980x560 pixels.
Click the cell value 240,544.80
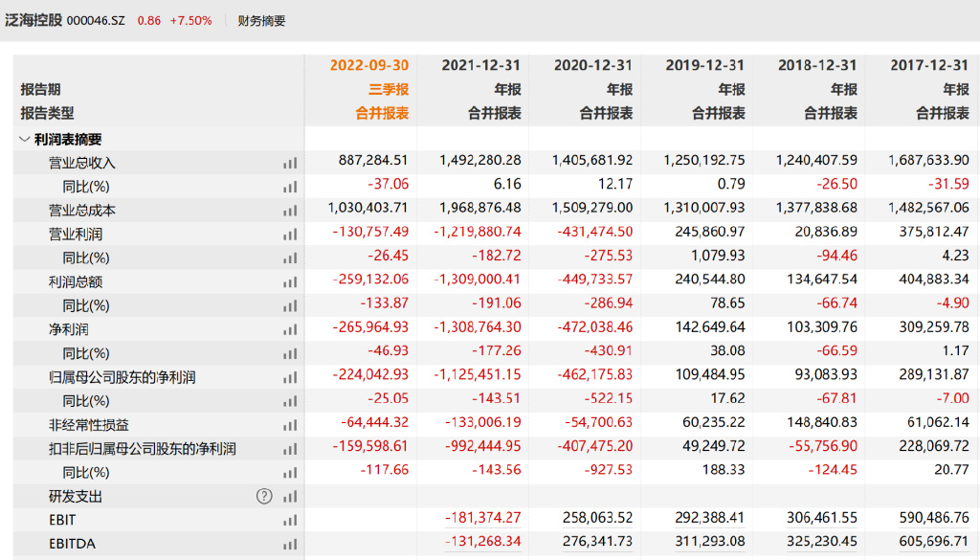710,279
